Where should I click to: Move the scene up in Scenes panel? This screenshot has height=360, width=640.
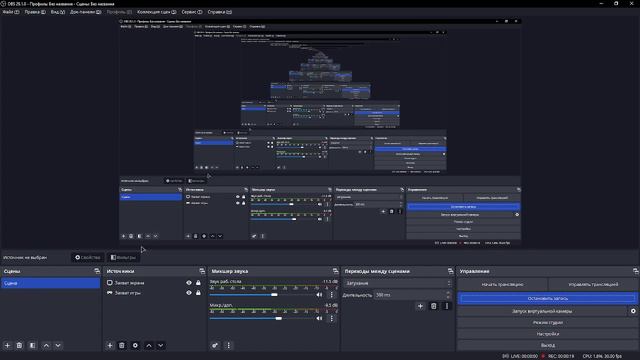[46, 345]
